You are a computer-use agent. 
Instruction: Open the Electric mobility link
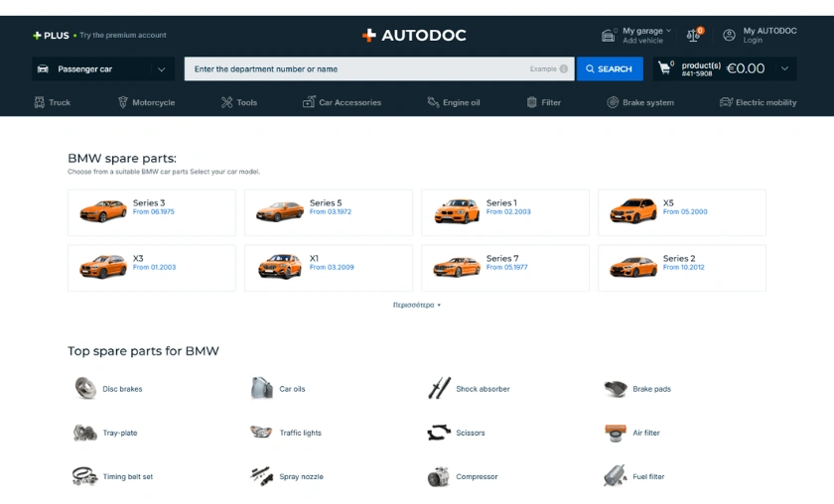coord(758,102)
